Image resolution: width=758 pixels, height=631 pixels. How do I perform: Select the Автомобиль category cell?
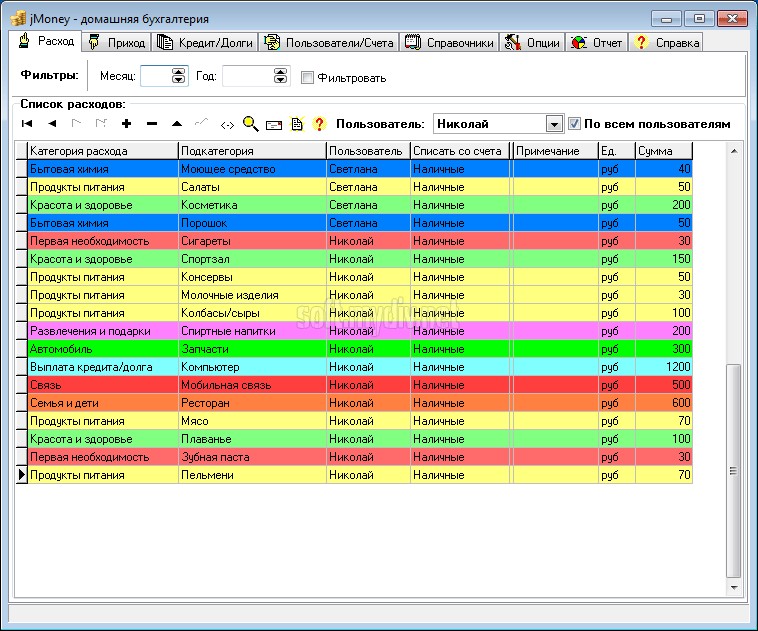[103, 349]
